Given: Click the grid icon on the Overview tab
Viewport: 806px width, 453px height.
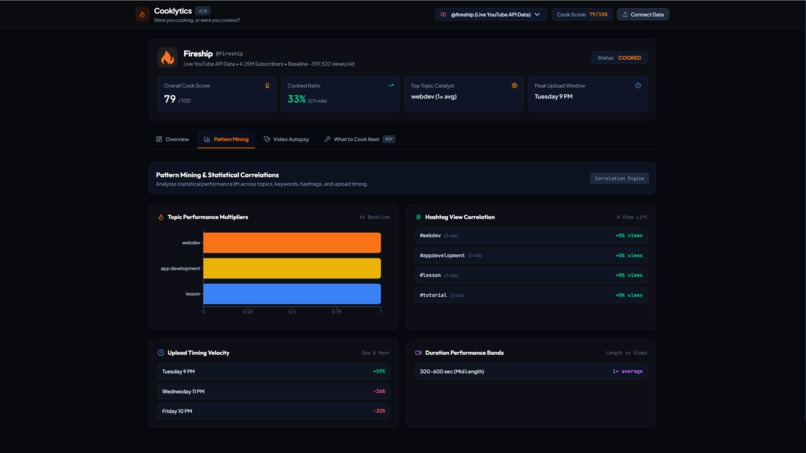Looking at the screenshot, I should click(159, 139).
